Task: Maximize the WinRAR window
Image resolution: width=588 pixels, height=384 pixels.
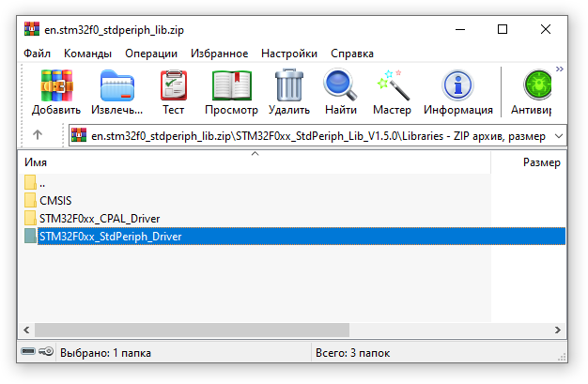Action: (503, 29)
